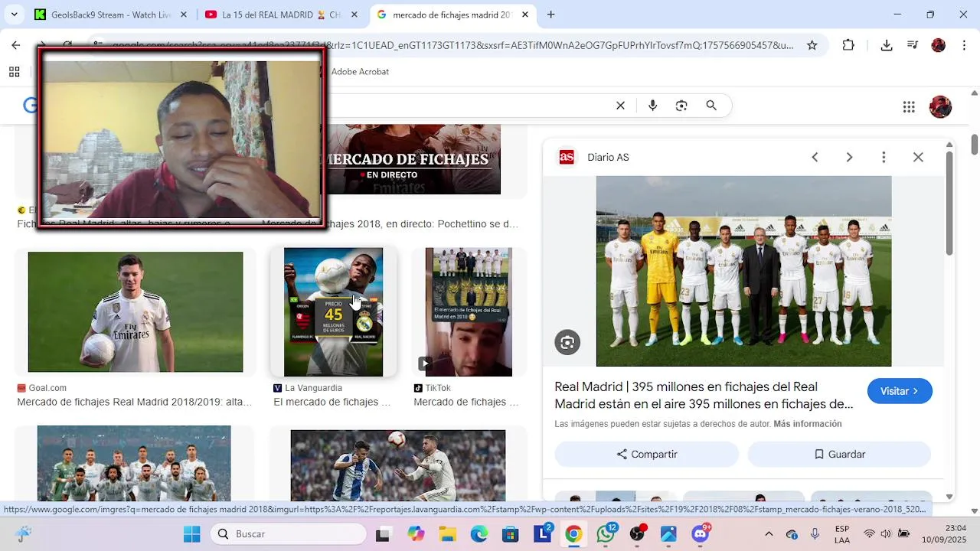This screenshot has height=551, width=980.
Task: Search by image with Google Lens
Action: pos(681,106)
